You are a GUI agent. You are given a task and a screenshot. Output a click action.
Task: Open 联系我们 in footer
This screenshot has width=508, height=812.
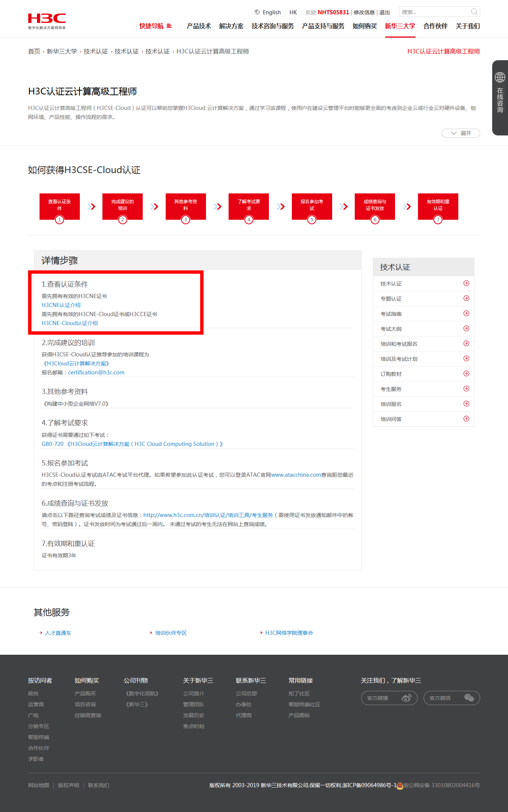pos(99,785)
